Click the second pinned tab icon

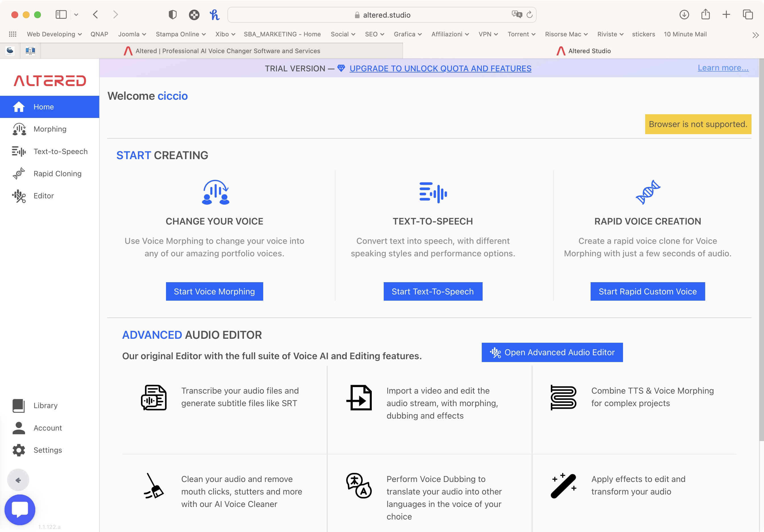coord(30,51)
